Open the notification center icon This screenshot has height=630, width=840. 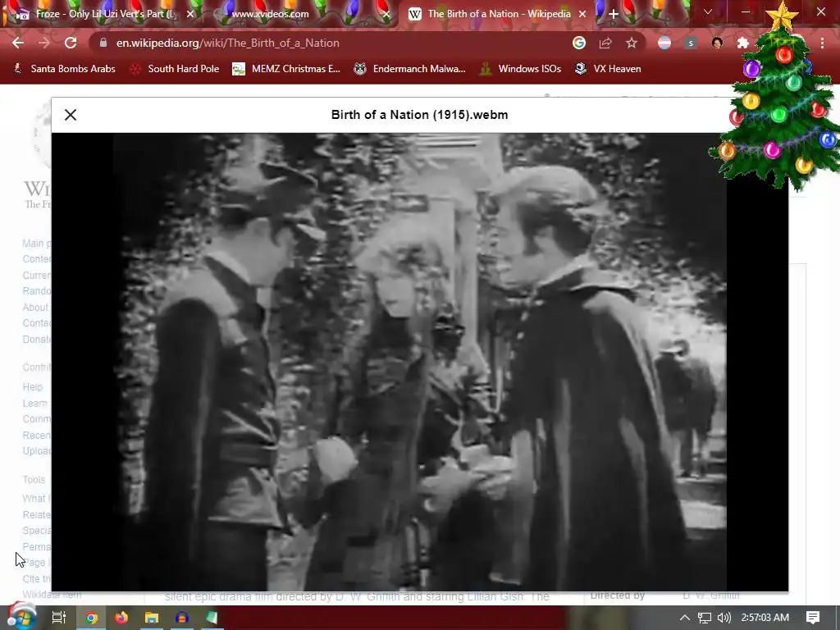tap(813, 618)
